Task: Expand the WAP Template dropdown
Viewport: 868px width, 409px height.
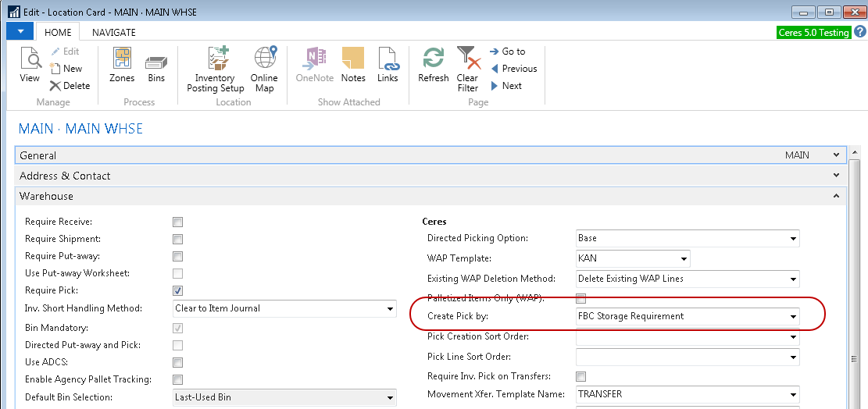Action: 684,258
